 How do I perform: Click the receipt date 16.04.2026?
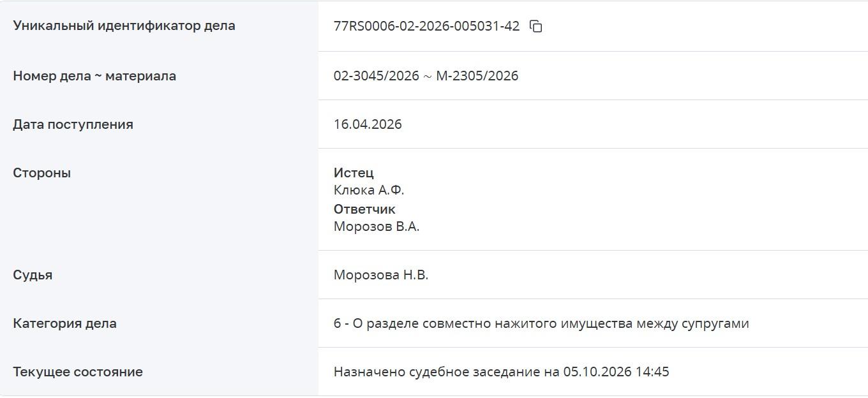[368, 124]
